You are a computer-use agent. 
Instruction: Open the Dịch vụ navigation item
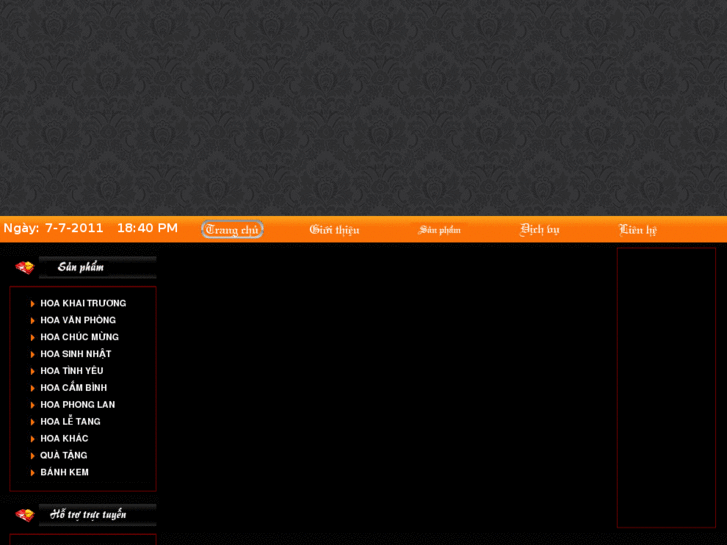click(540, 230)
